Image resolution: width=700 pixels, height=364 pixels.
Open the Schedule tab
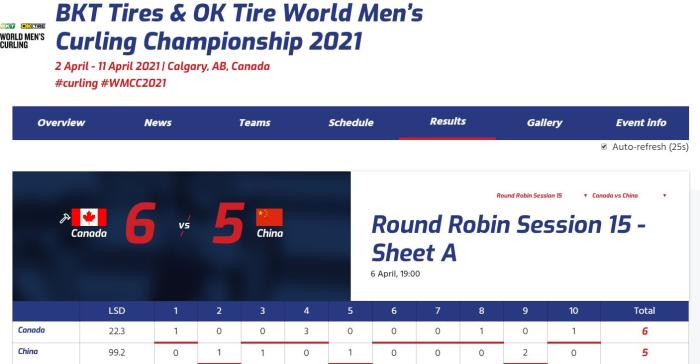point(351,123)
